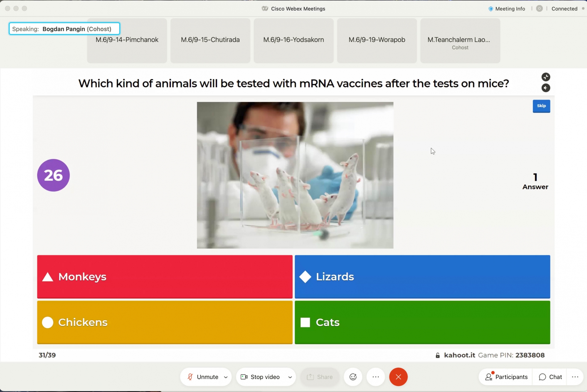Image resolution: width=587 pixels, height=392 pixels.
Task: Toggle Stop video camera button
Action: [x=260, y=377]
